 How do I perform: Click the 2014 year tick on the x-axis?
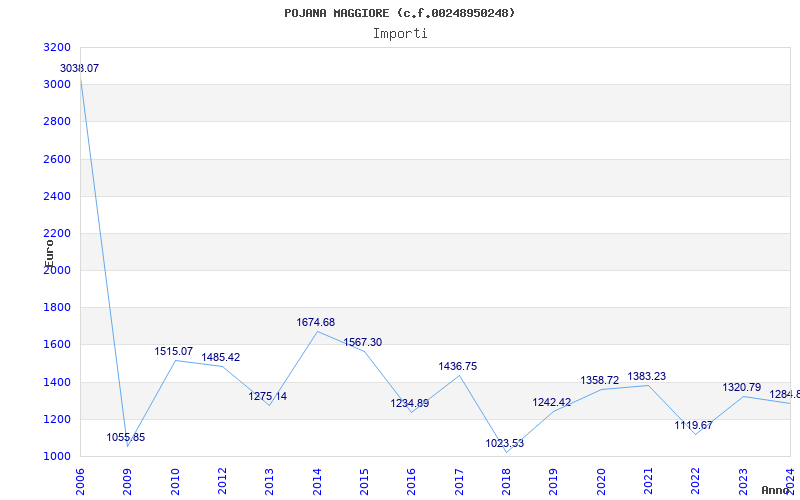click(317, 480)
